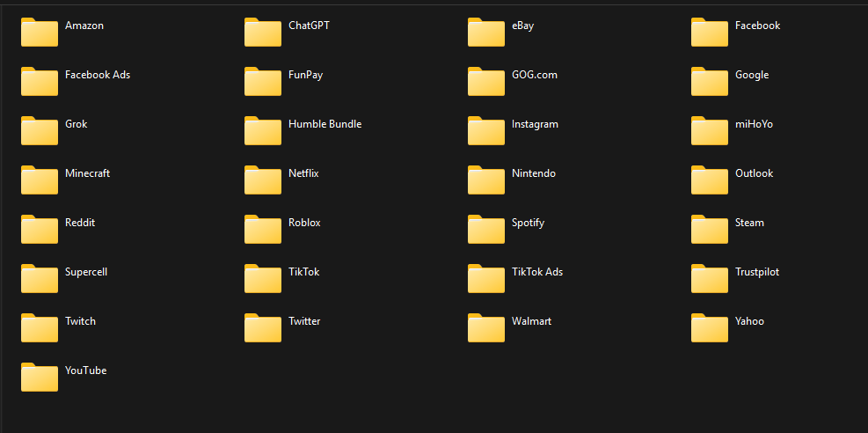Click the ChatGPT folder icon

pyautogui.click(x=263, y=32)
